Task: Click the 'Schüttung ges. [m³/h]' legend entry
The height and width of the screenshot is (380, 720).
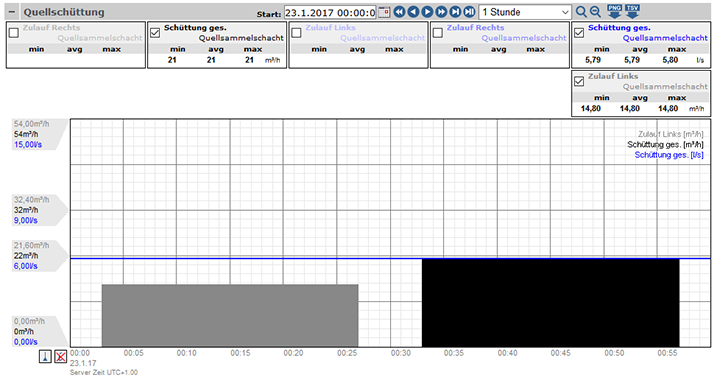Action: (x=665, y=145)
